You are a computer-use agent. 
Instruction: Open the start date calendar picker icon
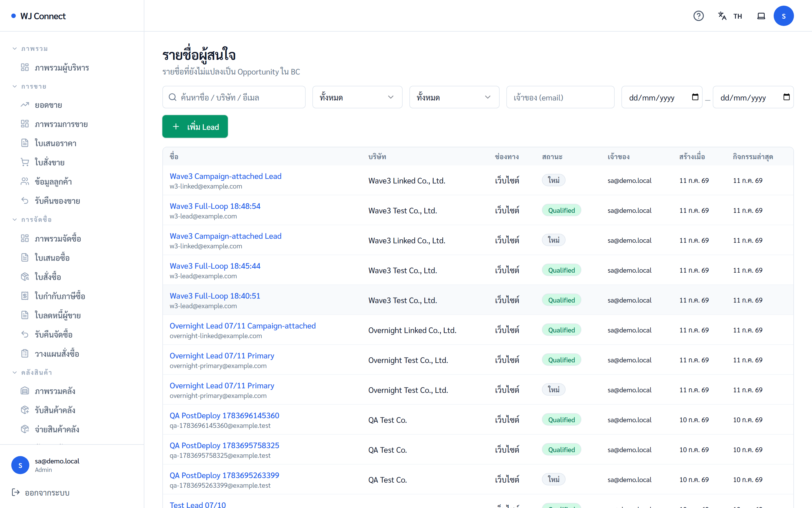(695, 97)
